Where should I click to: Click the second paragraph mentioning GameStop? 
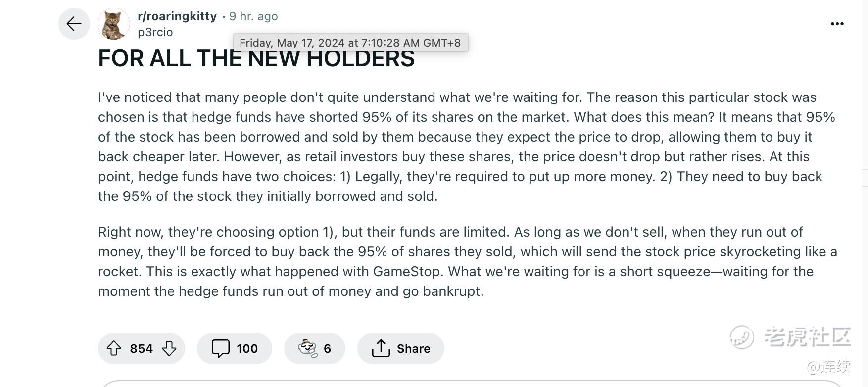pyautogui.click(x=468, y=261)
